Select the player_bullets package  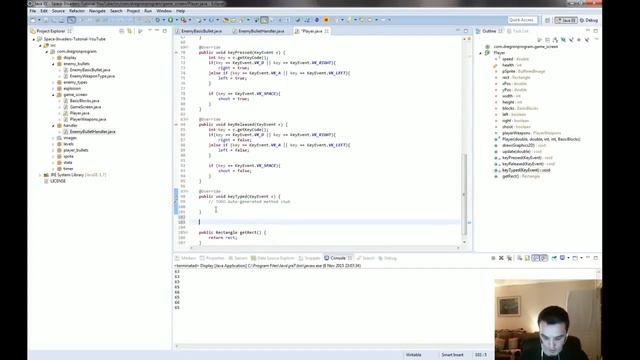[x=76, y=150]
